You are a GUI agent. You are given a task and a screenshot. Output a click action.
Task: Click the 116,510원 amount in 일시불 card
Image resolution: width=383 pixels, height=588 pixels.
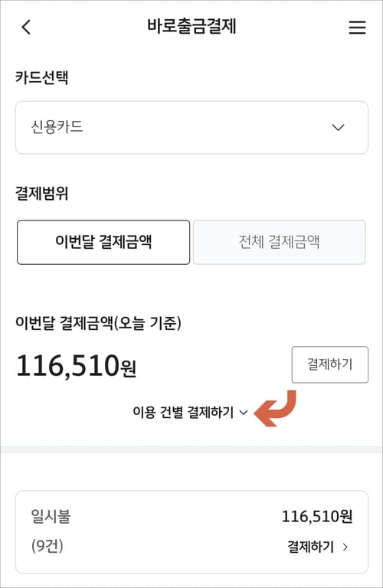pyautogui.click(x=317, y=516)
